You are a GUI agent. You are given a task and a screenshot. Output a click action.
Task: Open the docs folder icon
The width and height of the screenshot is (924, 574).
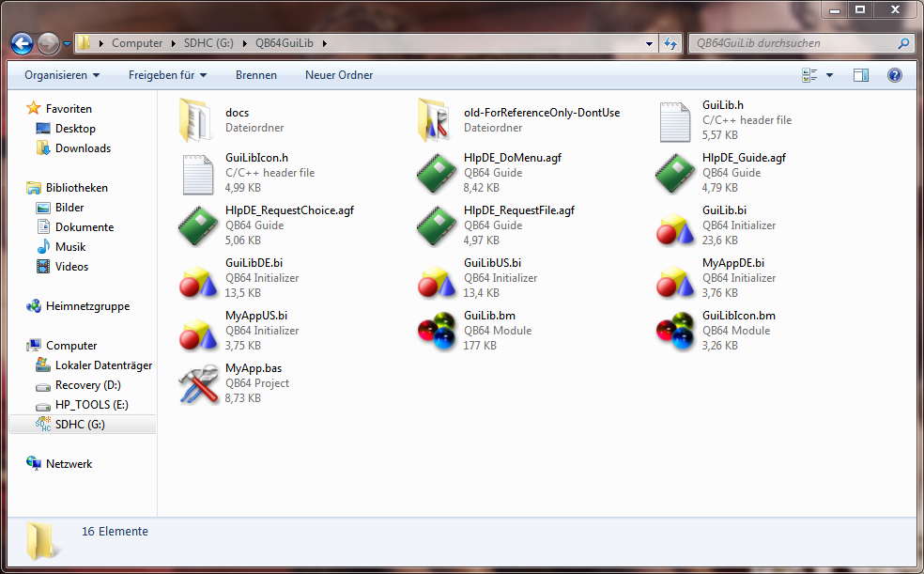click(x=196, y=120)
